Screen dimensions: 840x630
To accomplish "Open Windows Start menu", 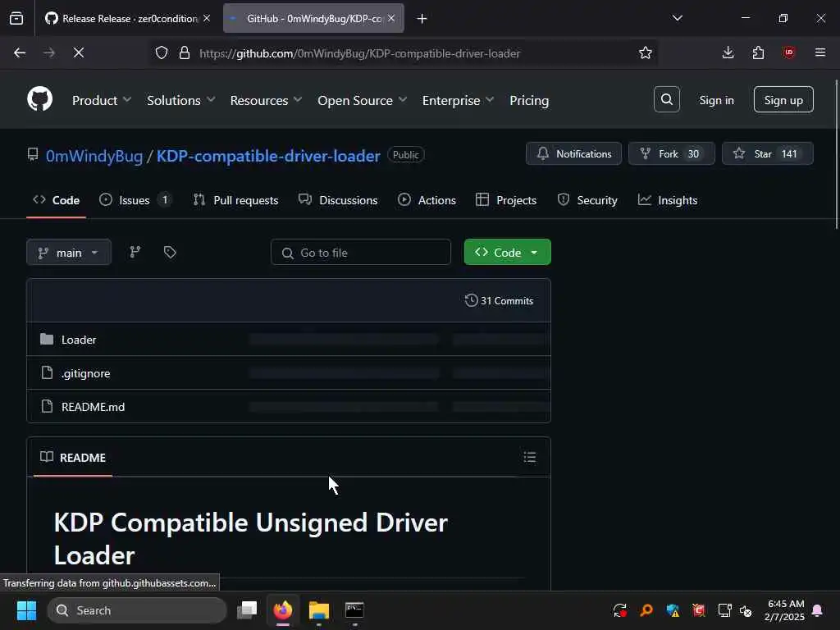I will coord(26,610).
